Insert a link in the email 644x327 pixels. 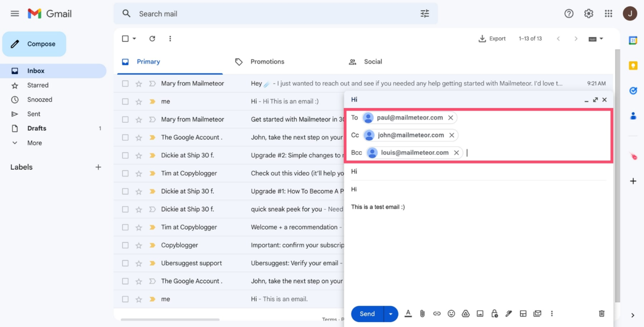(x=437, y=314)
